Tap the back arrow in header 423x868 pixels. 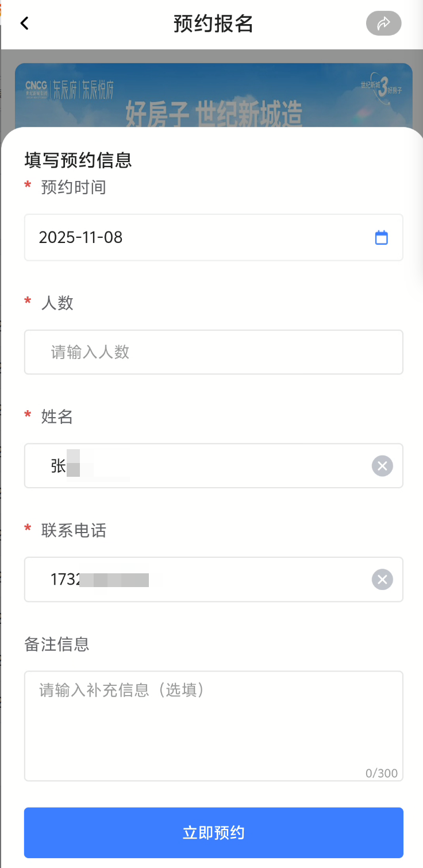24,24
